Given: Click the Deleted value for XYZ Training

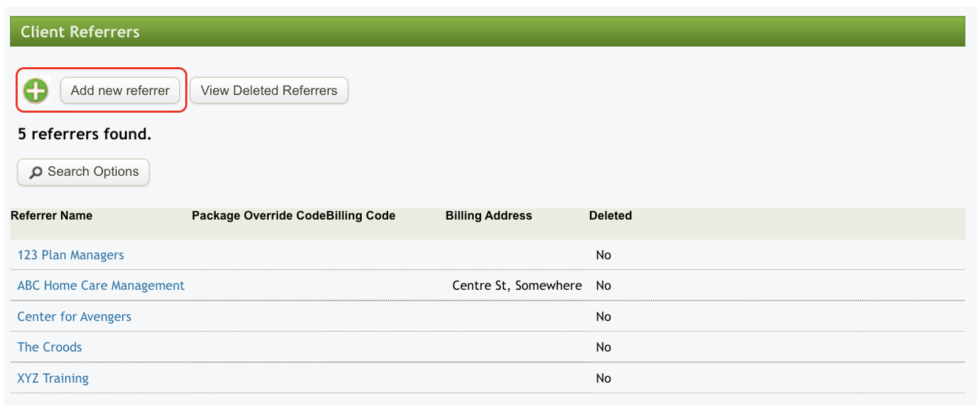Looking at the screenshot, I should point(603,378).
